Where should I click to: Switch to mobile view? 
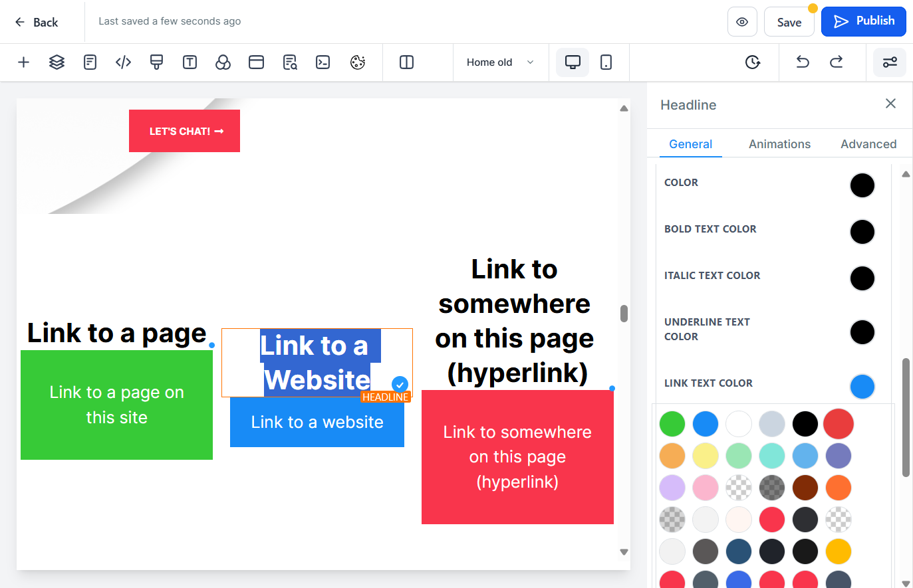[x=606, y=62]
